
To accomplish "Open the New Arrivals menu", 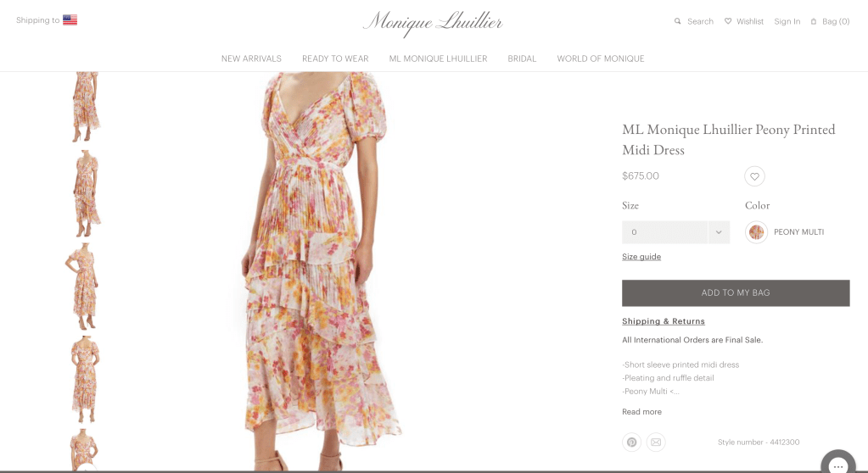I will [x=251, y=58].
